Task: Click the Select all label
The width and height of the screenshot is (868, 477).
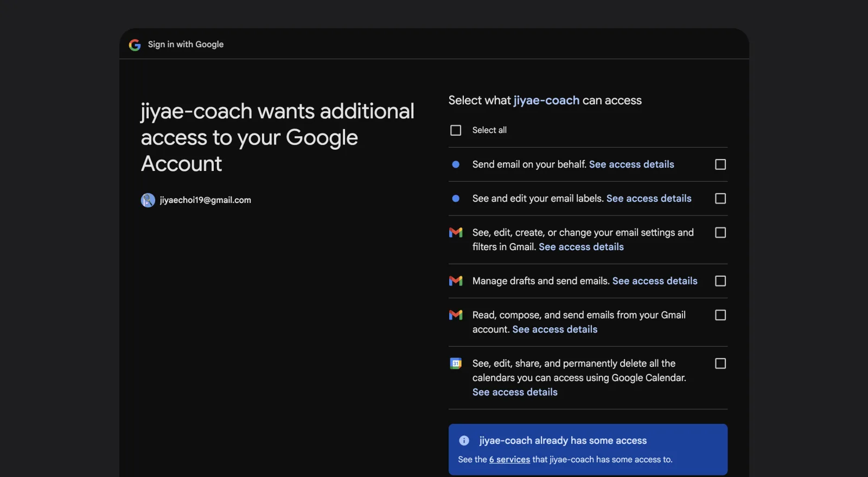Action: [x=489, y=130]
